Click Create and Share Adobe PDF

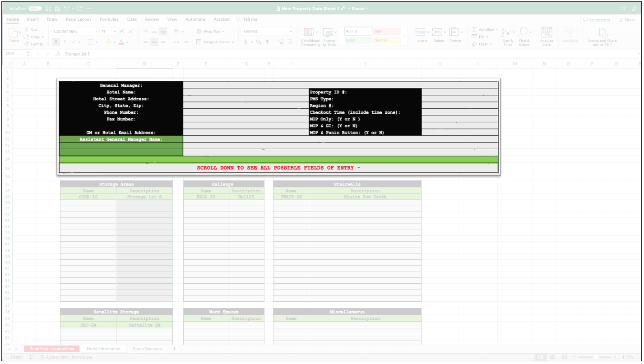coord(602,36)
